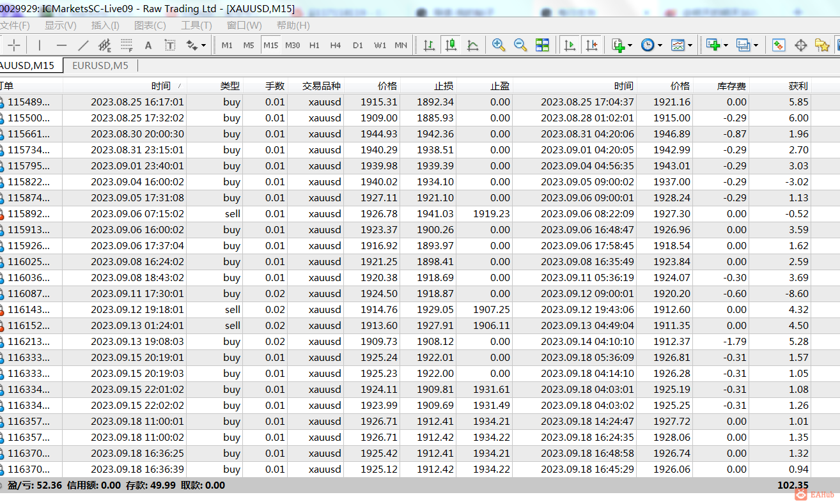Image resolution: width=840 pixels, height=504 pixels.
Task: Click the profiles icon
Action: pyautogui.click(x=743, y=45)
